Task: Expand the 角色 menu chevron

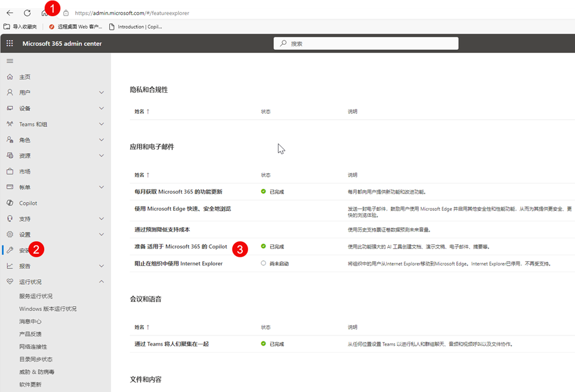Action: (101, 139)
